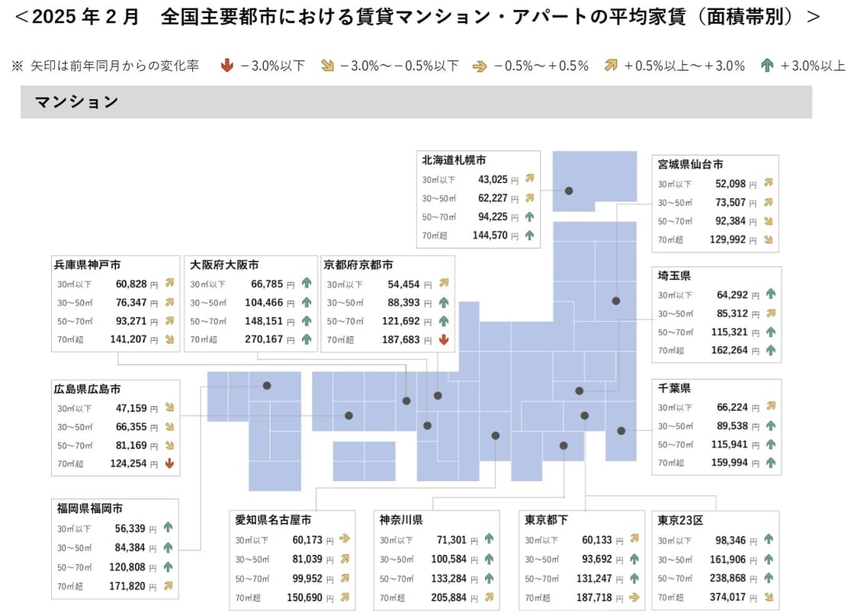Click the value 133,284 in Kanagawa box
This screenshot has width=854, height=616.
coord(449,579)
